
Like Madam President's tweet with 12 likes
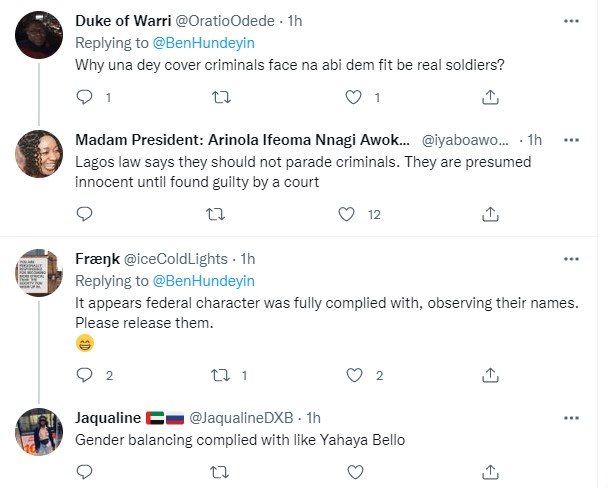pyautogui.click(x=347, y=213)
